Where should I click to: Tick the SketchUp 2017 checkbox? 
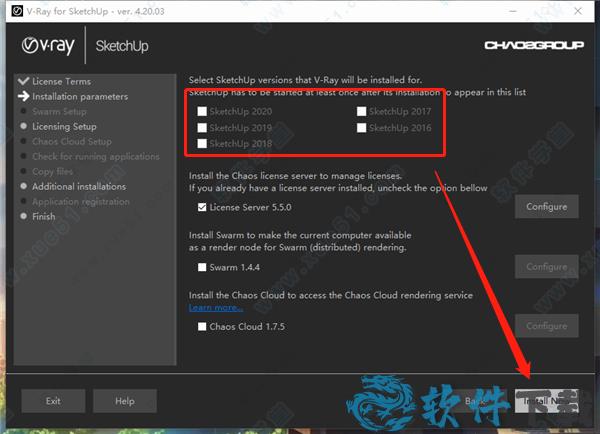[361, 111]
